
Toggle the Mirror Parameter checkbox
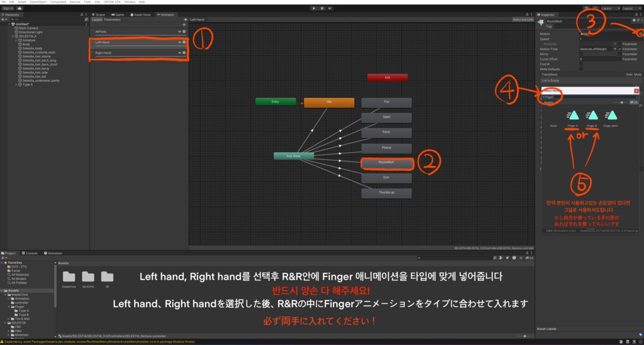coord(619,54)
